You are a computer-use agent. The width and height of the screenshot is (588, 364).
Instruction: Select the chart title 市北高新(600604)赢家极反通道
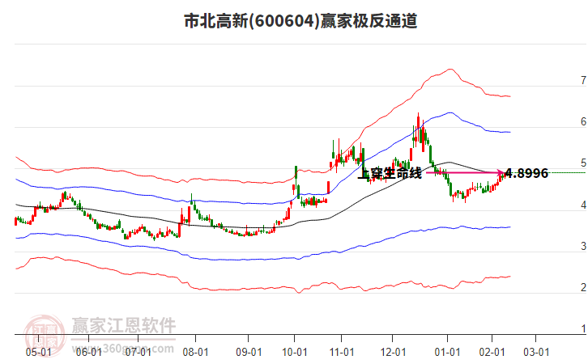click(300, 21)
